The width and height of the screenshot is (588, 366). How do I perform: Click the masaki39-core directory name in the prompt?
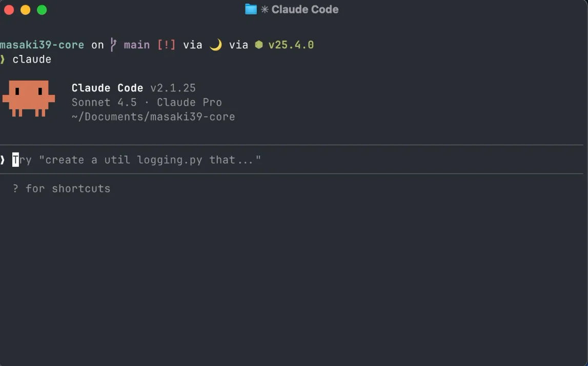click(x=42, y=45)
